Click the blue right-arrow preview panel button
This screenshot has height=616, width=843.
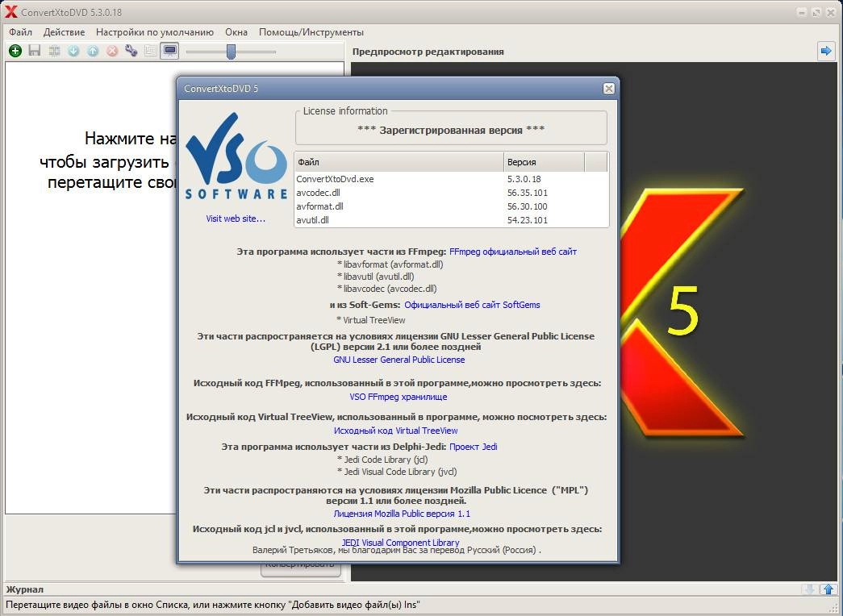[826, 51]
